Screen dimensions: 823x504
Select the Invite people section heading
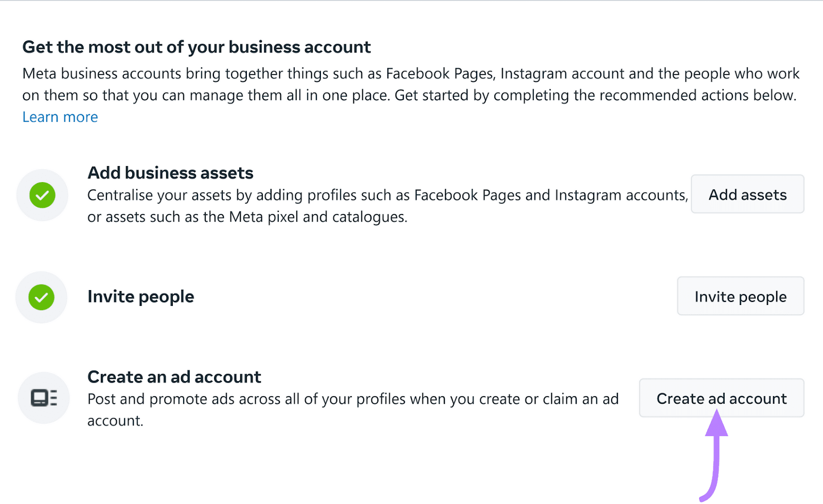(140, 296)
